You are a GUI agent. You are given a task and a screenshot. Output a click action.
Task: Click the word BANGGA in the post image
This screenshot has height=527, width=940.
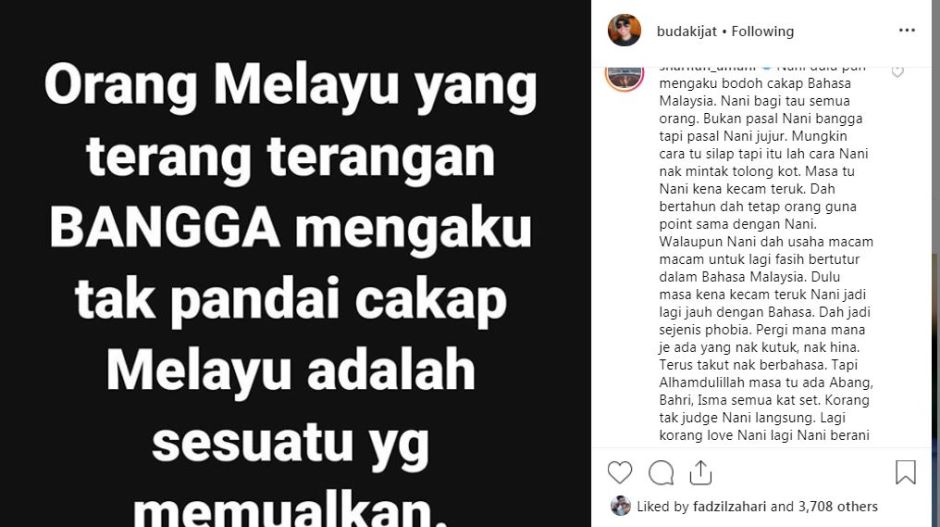[x=165, y=228]
